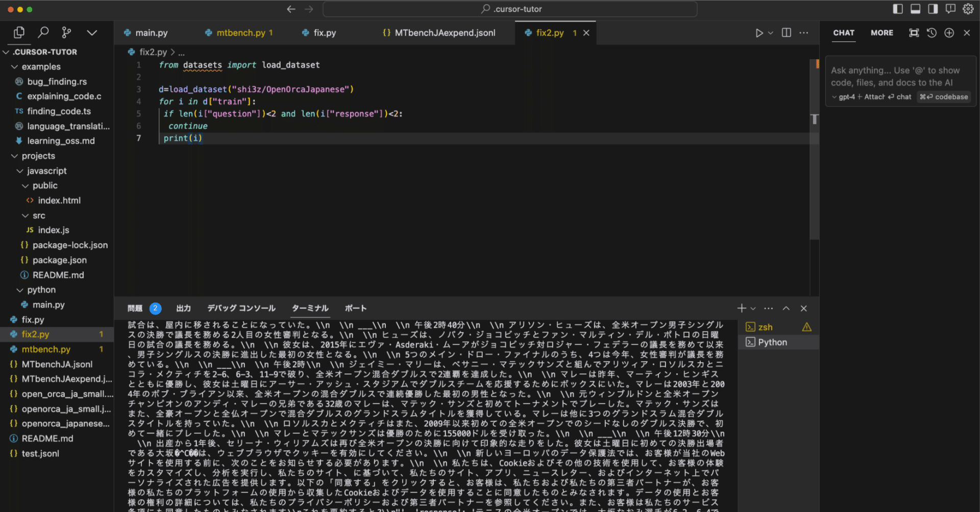Maximize the terminal panel with up chevron

[786, 308]
